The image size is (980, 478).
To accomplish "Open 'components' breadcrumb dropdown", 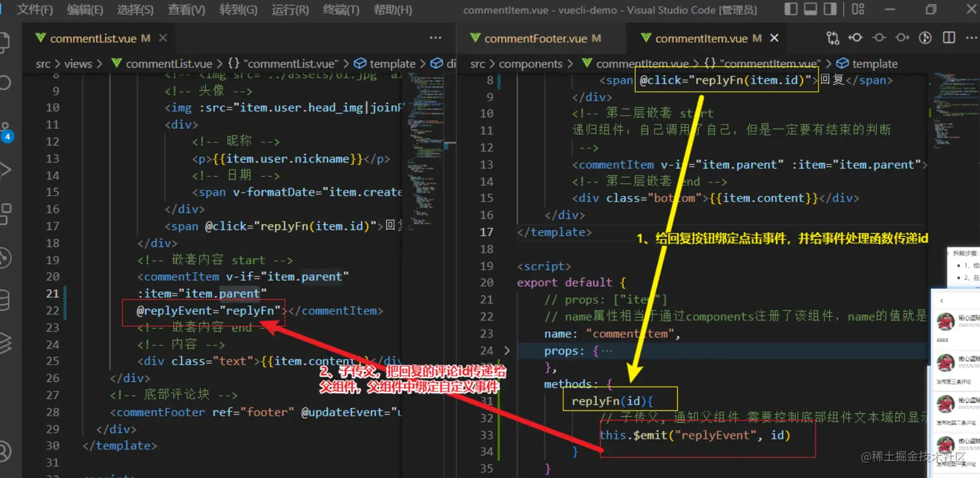I will coord(530,63).
